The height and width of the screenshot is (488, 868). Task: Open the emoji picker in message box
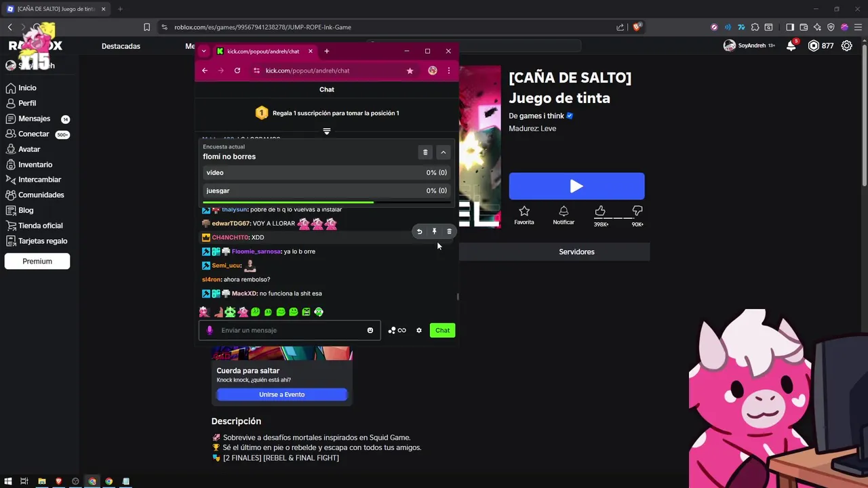370,331
